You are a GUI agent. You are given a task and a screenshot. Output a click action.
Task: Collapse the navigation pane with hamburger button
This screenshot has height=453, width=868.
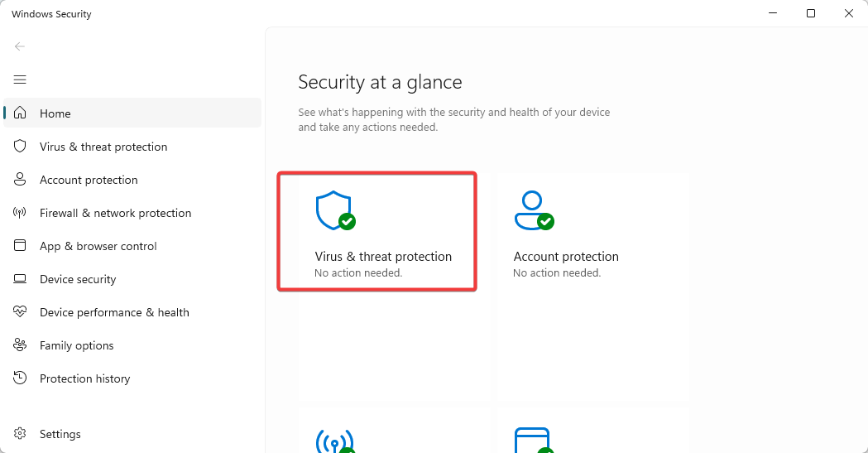pos(20,80)
